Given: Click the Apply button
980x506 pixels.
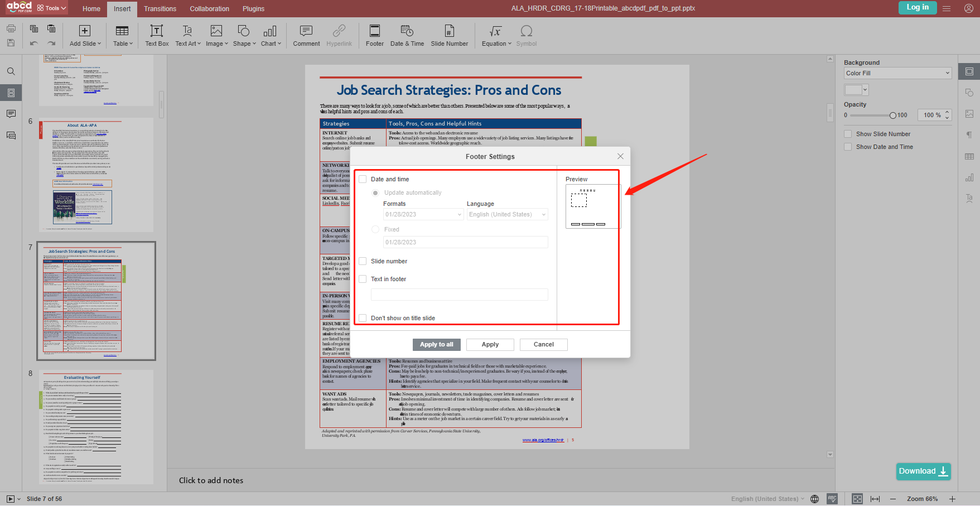Looking at the screenshot, I should click(490, 345).
